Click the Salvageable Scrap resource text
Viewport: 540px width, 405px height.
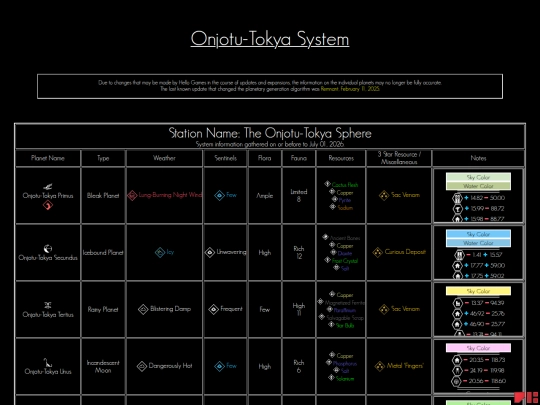pyautogui.click(x=345, y=318)
